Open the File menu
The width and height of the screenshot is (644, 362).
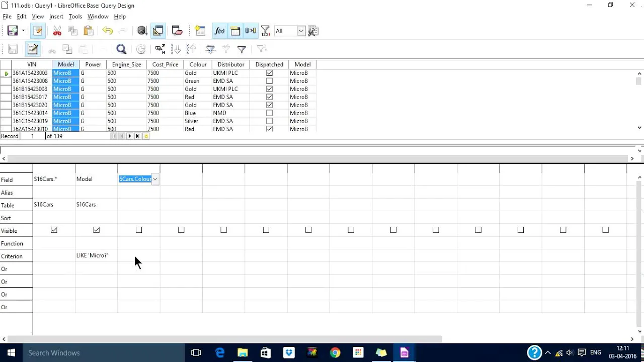7,17
